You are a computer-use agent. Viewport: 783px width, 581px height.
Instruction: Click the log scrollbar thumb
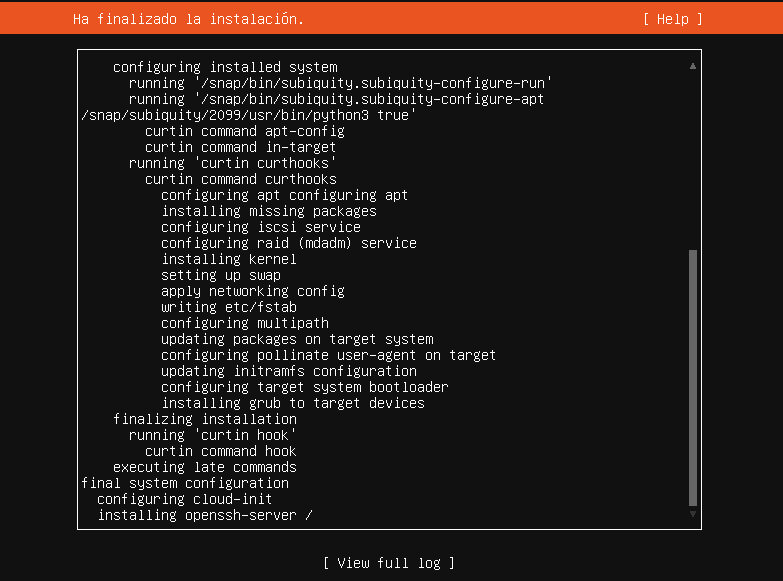coord(692,378)
